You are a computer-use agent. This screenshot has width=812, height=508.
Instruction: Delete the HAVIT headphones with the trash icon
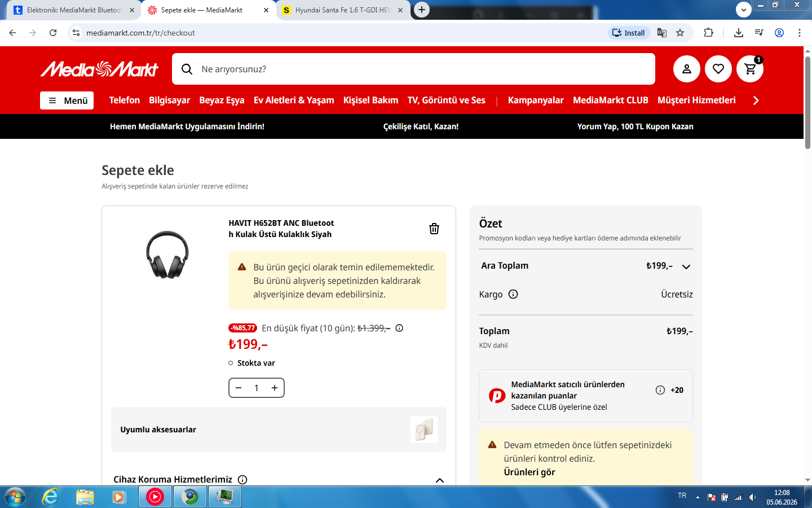pyautogui.click(x=434, y=229)
